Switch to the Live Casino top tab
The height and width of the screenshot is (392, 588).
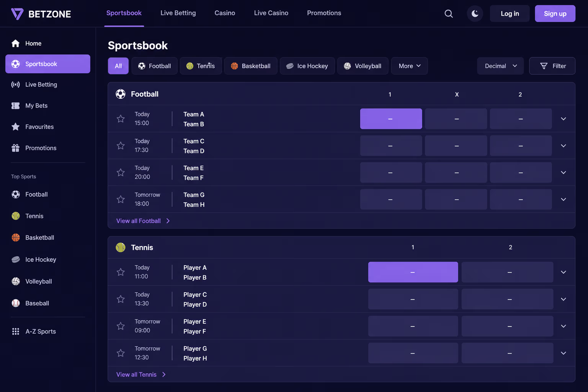tap(271, 13)
